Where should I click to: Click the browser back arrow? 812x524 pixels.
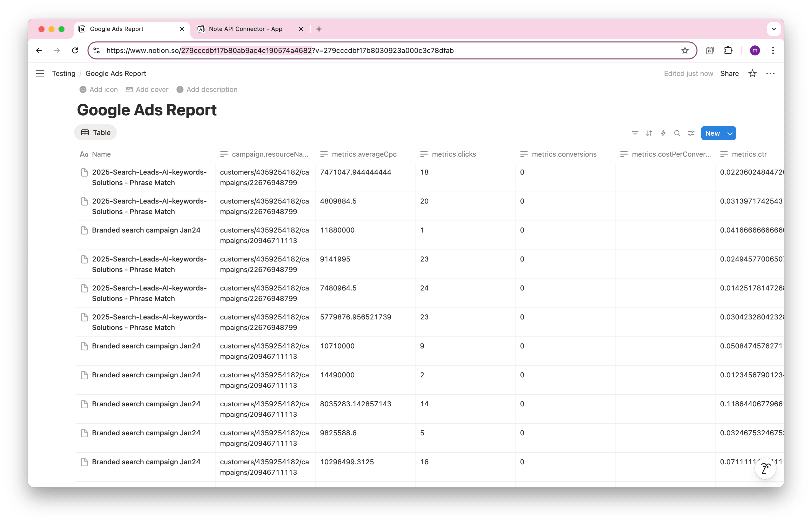click(39, 50)
